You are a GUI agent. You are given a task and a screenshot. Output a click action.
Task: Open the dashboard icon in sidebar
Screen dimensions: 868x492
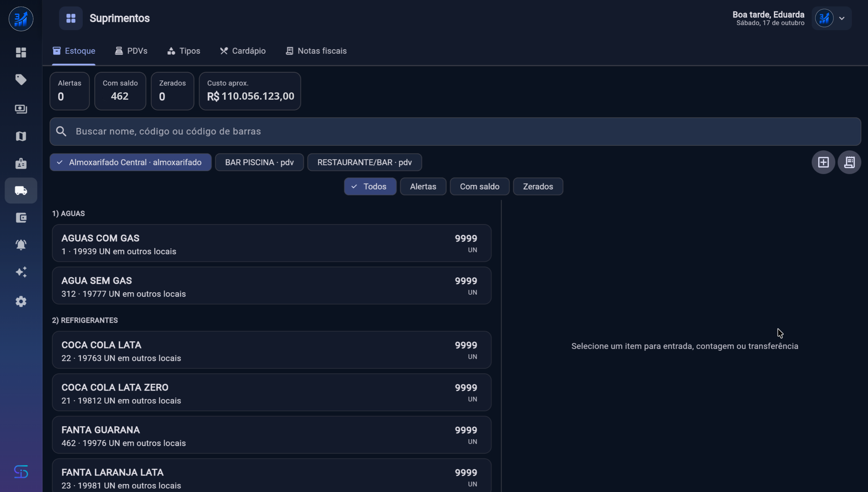21,53
